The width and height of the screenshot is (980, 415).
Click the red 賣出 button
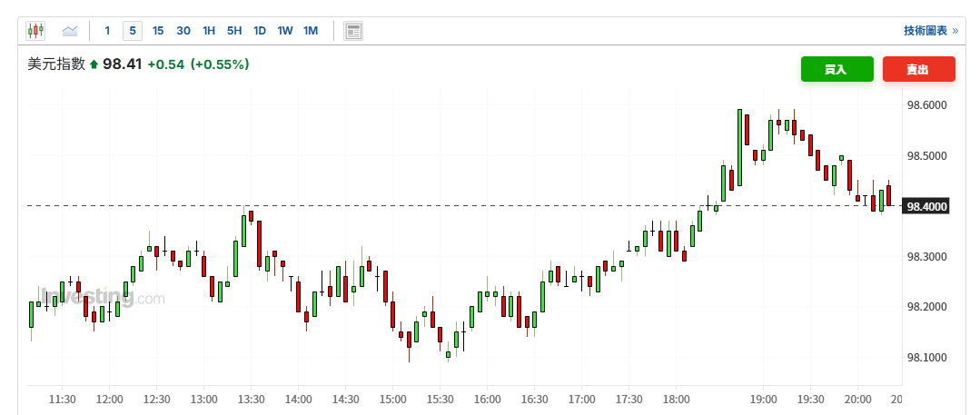click(x=919, y=69)
